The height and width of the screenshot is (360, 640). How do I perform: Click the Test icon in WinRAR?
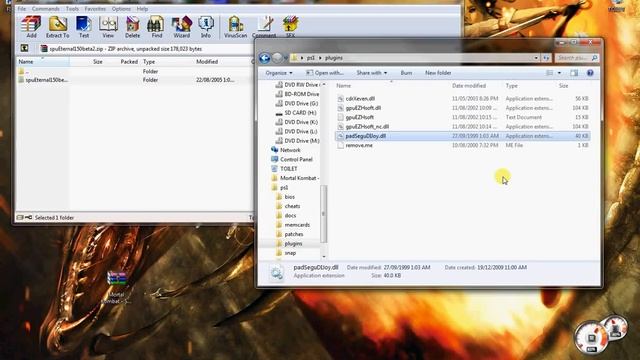tap(84, 27)
